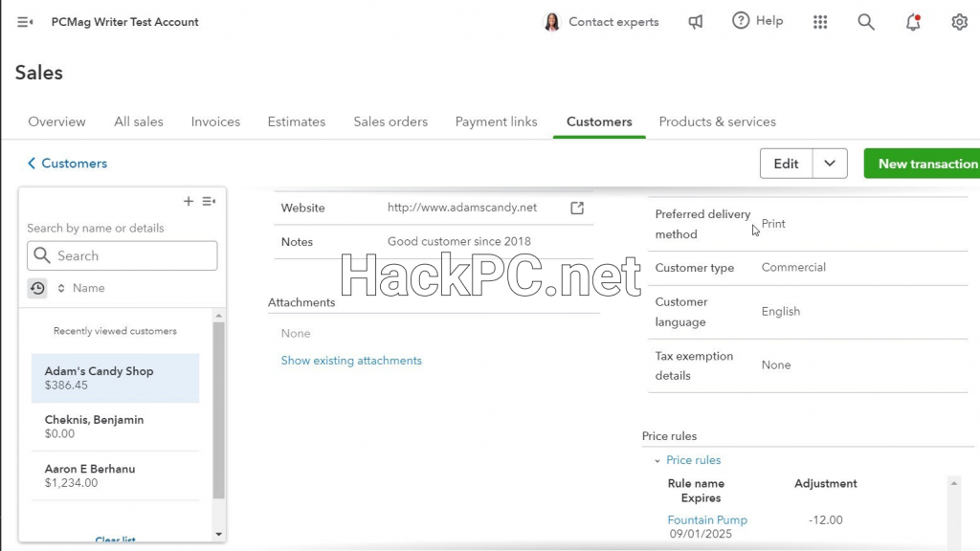Open the Estimates tab

(297, 121)
